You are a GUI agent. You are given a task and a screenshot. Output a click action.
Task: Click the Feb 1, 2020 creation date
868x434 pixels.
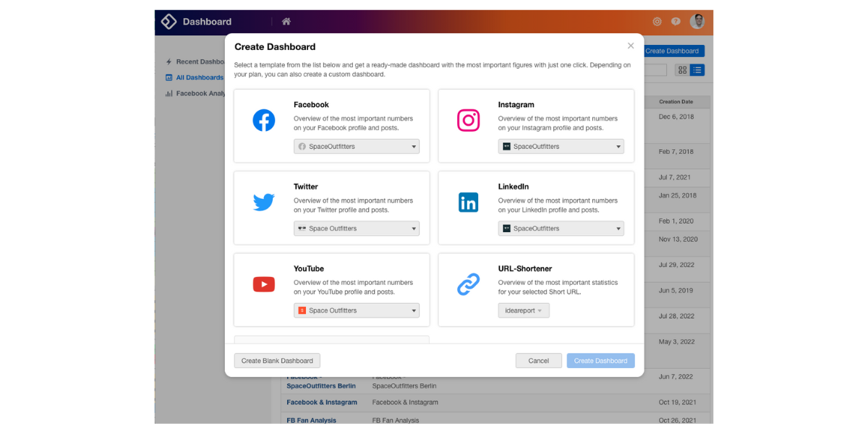tap(676, 221)
